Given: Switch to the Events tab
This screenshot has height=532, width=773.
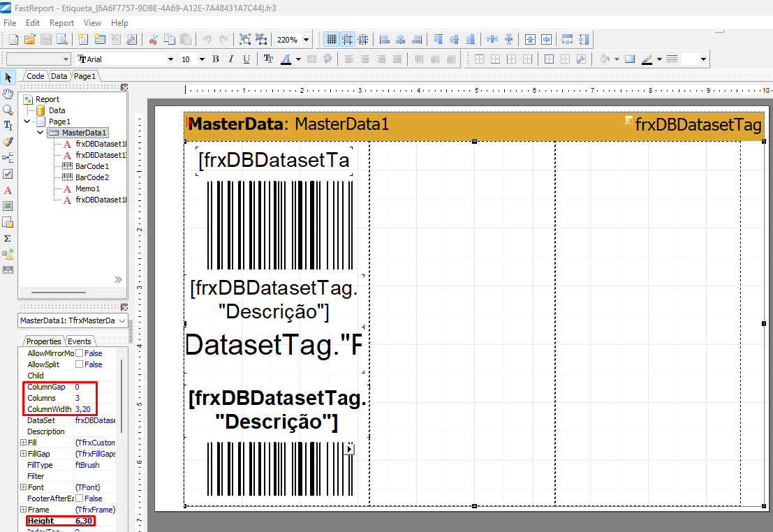Looking at the screenshot, I should pyautogui.click(x=80, y=341).
